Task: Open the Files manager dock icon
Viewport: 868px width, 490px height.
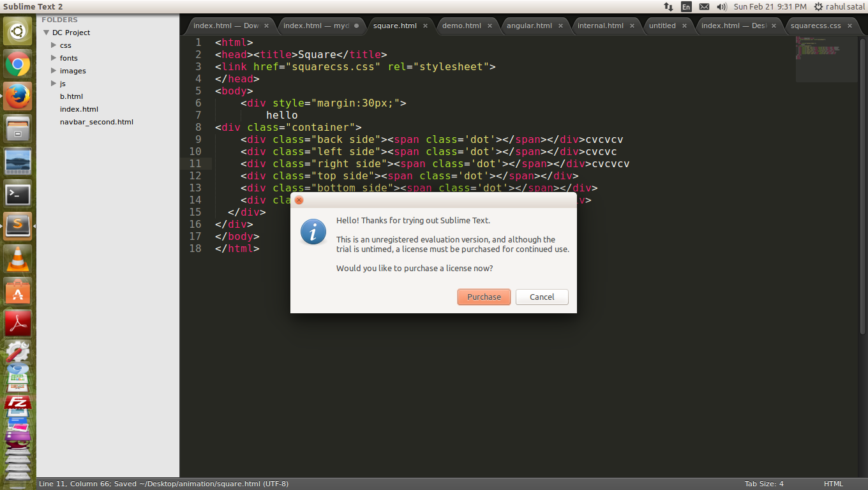Action: 17,129
